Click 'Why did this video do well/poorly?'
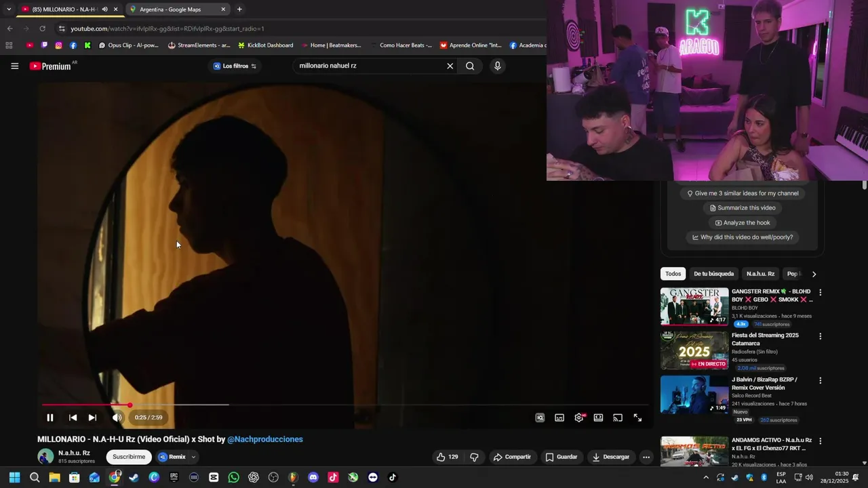 click(x=743, y=237)
